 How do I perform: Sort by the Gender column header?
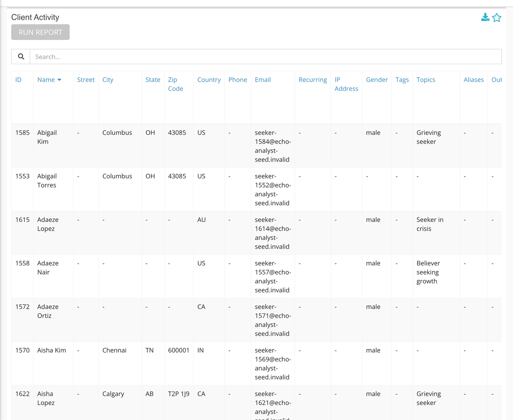tap(377, 79)
